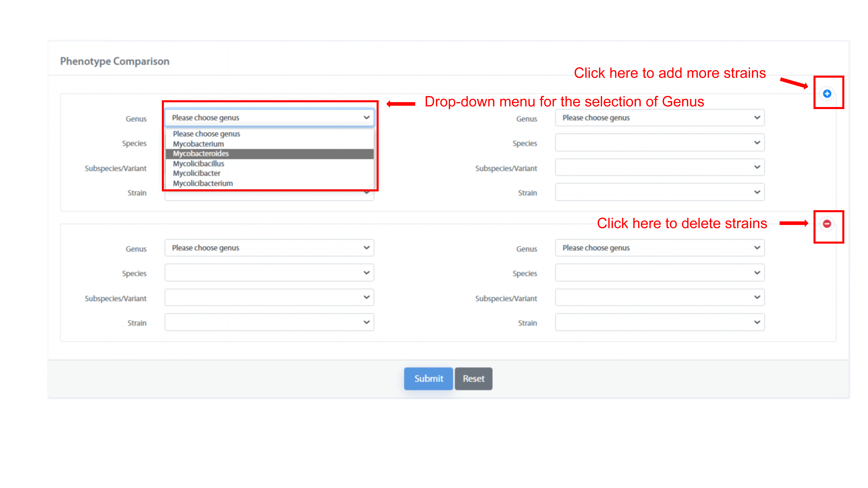Open top-right Species dropdown
Screen dimensions: 868x488
tap(660, 142)
